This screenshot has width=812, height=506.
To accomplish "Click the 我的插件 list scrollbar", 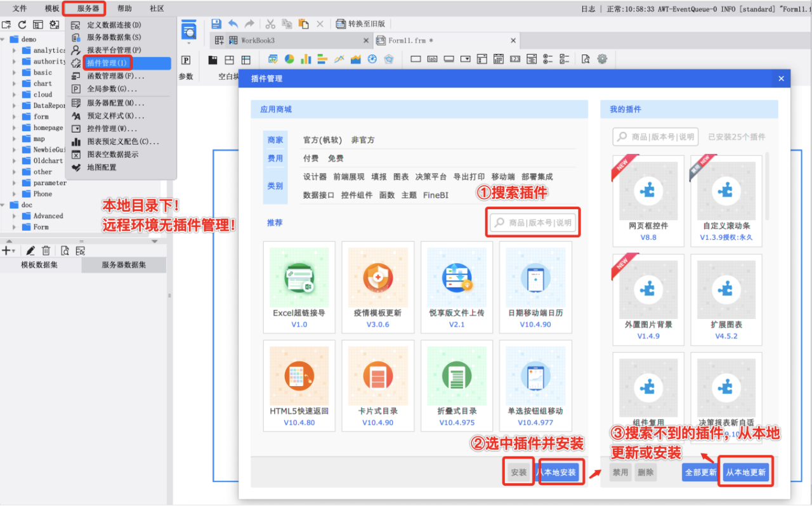I will [768, 185].
